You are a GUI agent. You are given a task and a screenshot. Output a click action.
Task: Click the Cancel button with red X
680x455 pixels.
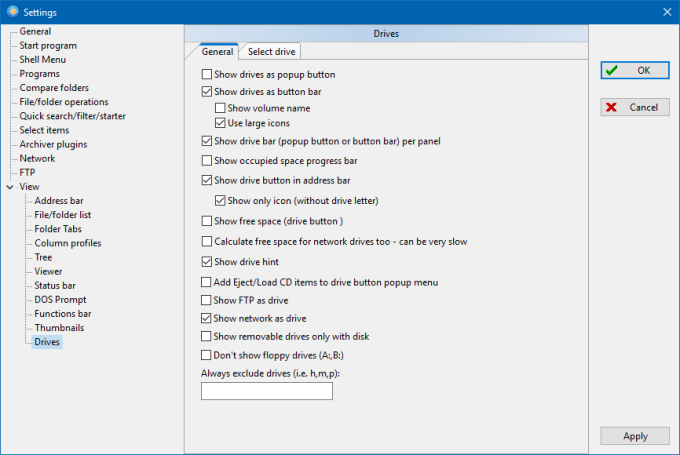635,107
